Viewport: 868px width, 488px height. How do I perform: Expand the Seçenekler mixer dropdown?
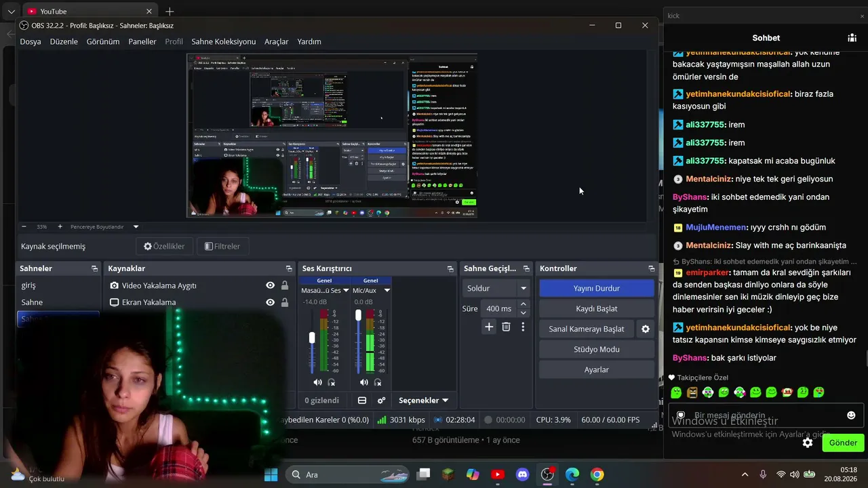point(423,401)
